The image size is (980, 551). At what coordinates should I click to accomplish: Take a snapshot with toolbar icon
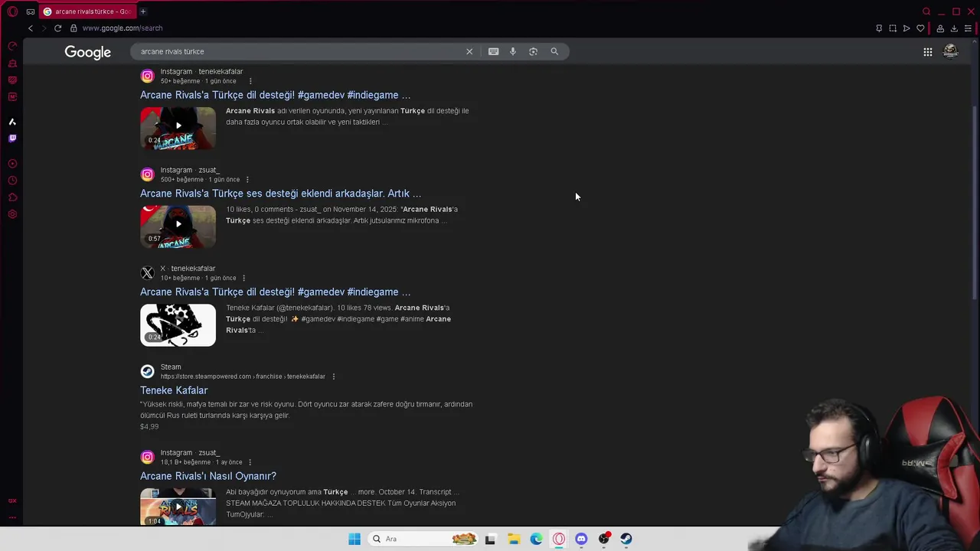coord(893,28)
